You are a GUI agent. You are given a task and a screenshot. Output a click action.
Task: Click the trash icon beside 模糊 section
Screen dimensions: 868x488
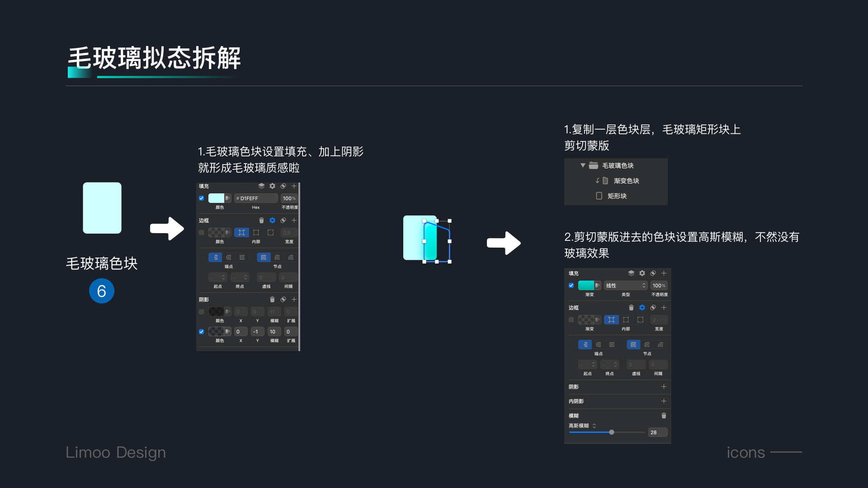pos(664,416)
